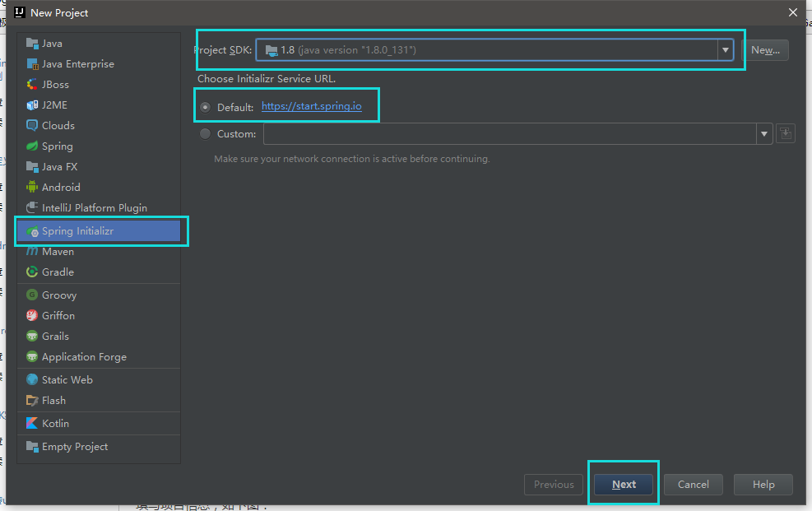Choose Gradle project type
This screenshot has height=511, width=812.
[x=58, y=272]
